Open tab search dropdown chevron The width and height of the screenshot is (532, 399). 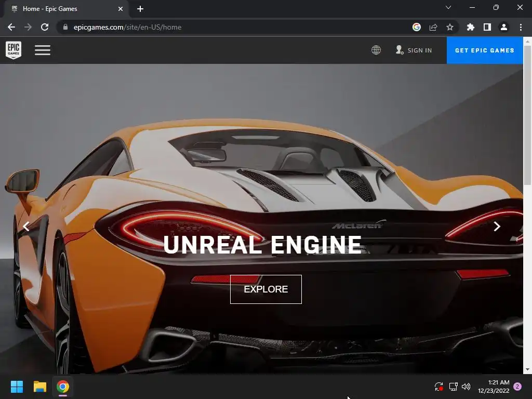coord(448,7)
